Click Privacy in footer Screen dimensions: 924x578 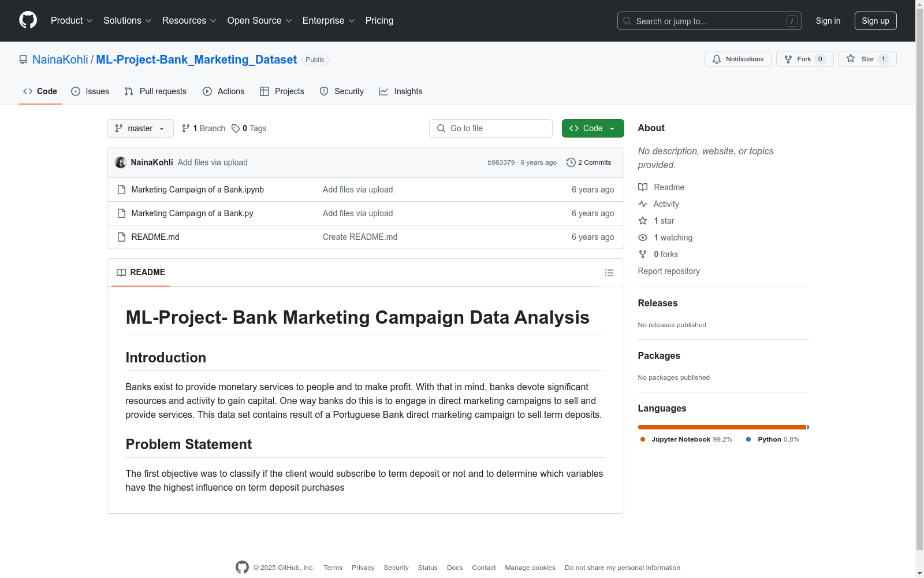(363, 568)
